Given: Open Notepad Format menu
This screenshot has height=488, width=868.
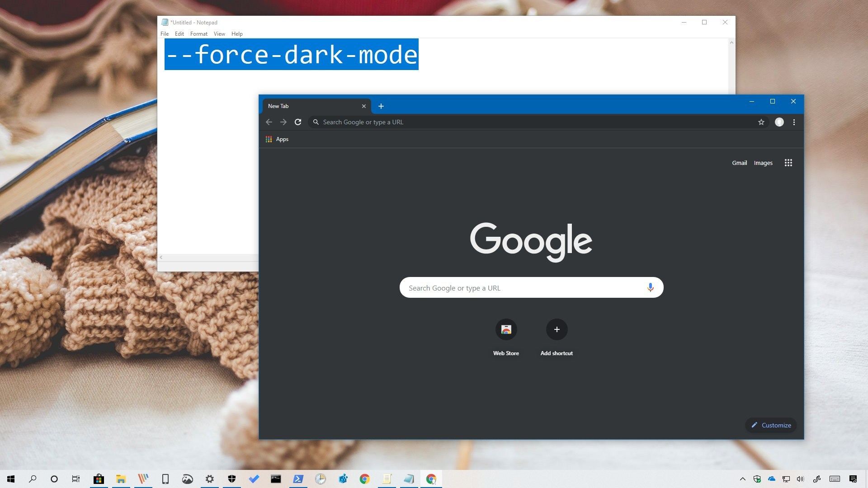Looking at the screenshot, I should pos(198,34).
